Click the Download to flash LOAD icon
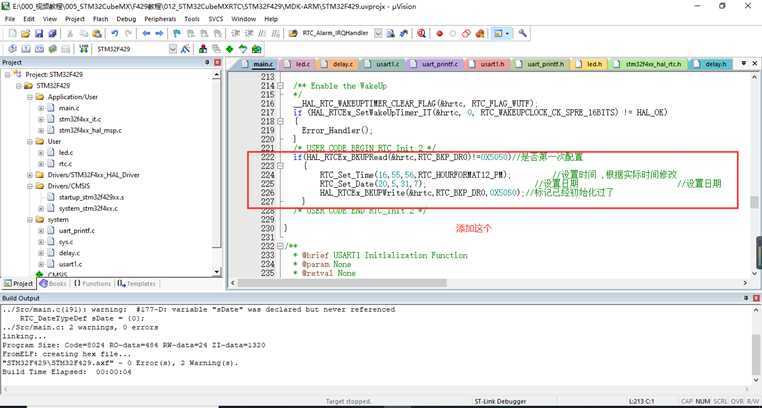762x408 pixels. tap(84, 49)
